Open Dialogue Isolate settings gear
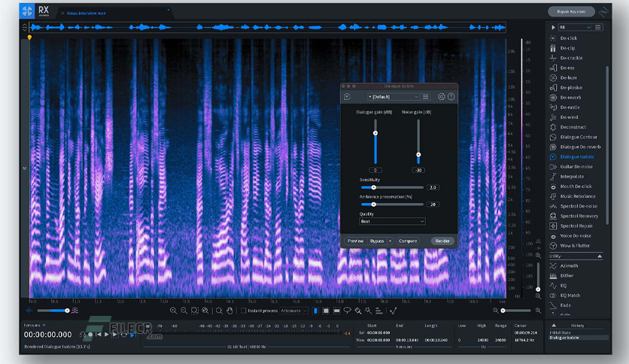 [x=441, y=96]
